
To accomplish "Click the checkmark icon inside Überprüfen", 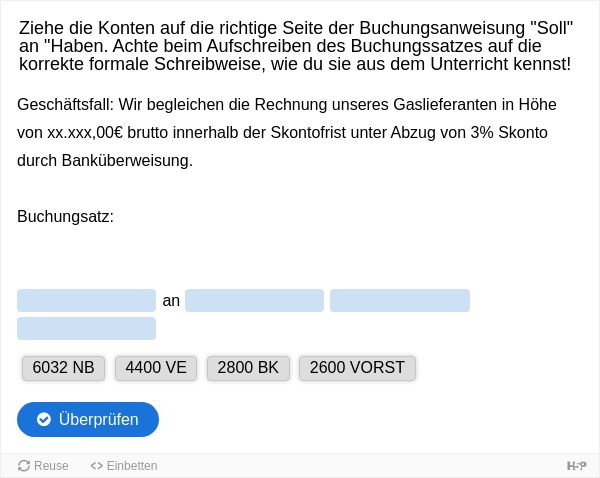I will pyautogui.click(x=44, y=419).
